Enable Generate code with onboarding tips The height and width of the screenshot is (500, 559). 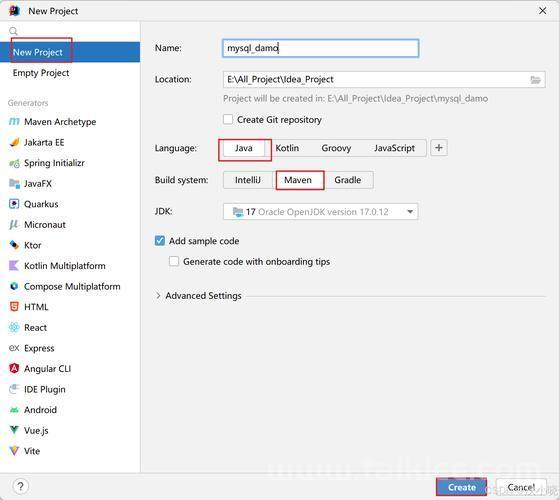click(x=174, y=261)
